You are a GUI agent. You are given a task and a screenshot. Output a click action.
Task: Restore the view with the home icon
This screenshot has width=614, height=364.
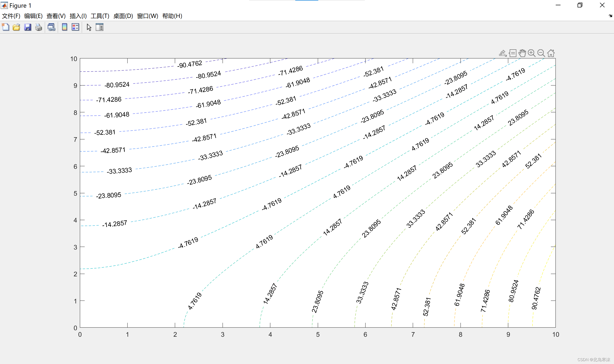551,53
